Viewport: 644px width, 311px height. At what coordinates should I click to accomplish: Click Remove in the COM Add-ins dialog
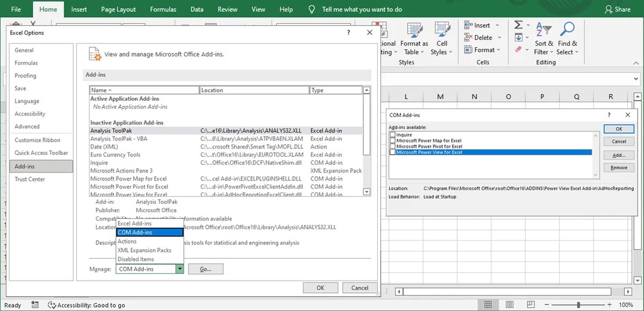(619, 167)
